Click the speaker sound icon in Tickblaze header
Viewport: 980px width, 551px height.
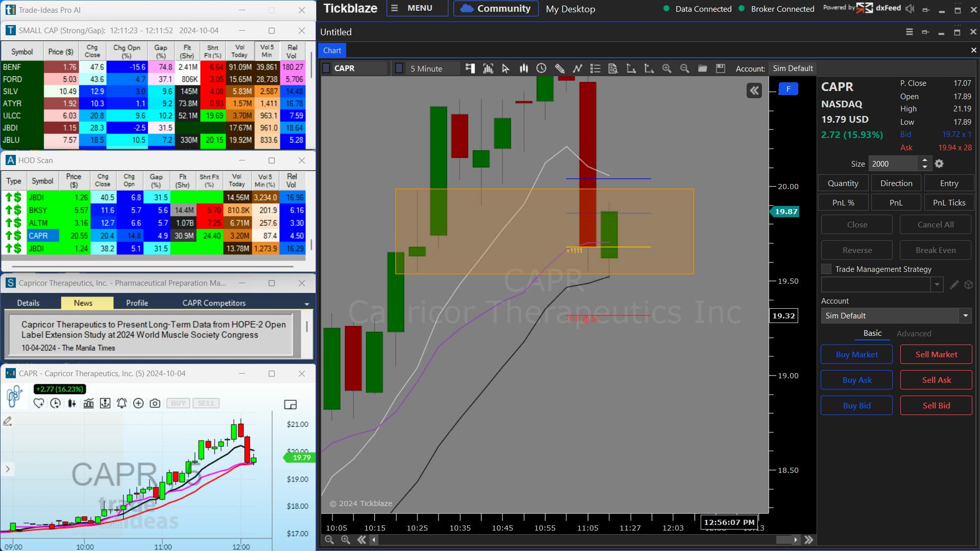point(910,9)
